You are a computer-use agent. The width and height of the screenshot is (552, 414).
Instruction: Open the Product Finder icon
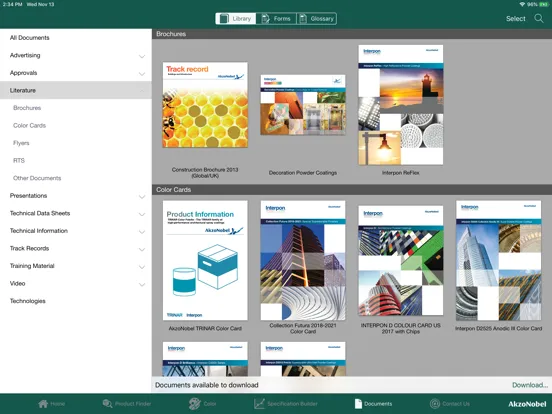107,403
